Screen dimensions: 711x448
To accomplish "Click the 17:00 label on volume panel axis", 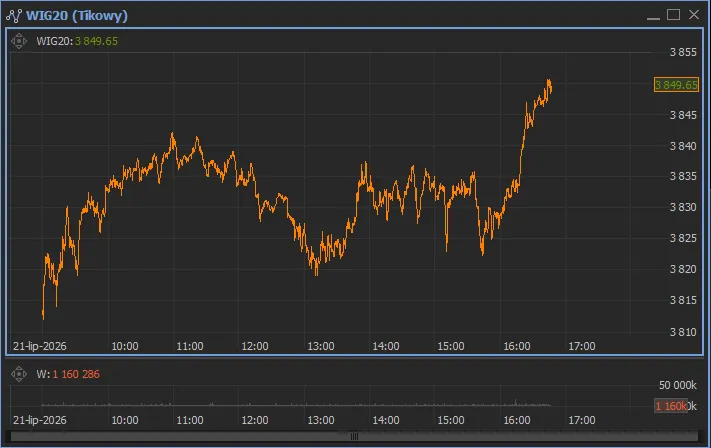I will (582, 420).
